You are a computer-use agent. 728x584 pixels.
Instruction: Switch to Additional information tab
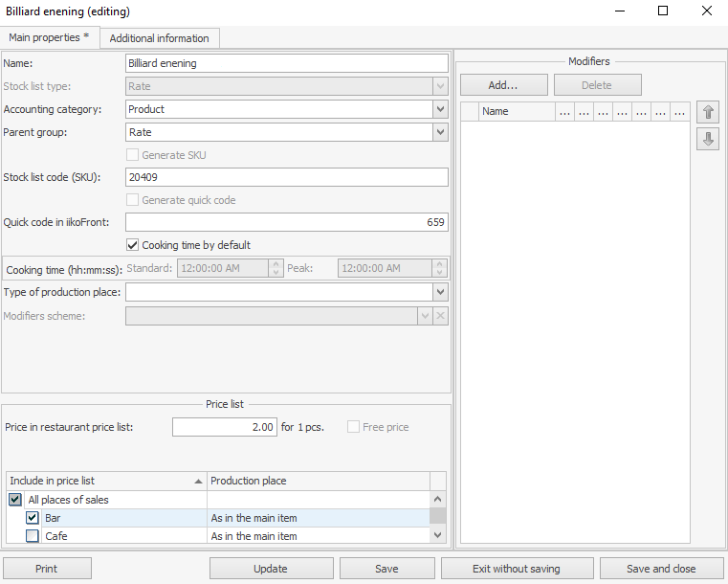pyautogui.click(x=159, y=38)
